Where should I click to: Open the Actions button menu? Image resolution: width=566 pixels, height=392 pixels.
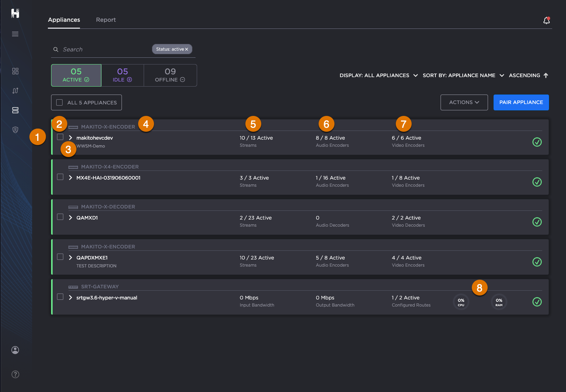464,102
